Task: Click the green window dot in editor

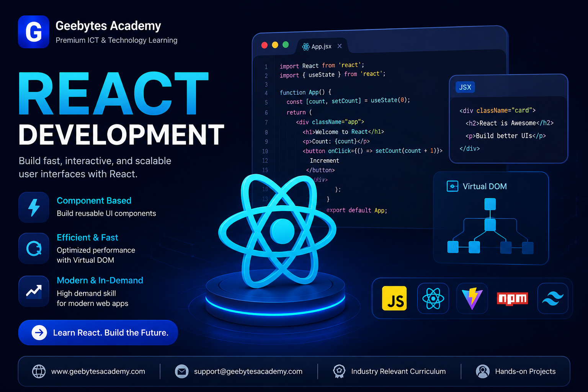Action: pyautogui.click(x=286, y=45)
